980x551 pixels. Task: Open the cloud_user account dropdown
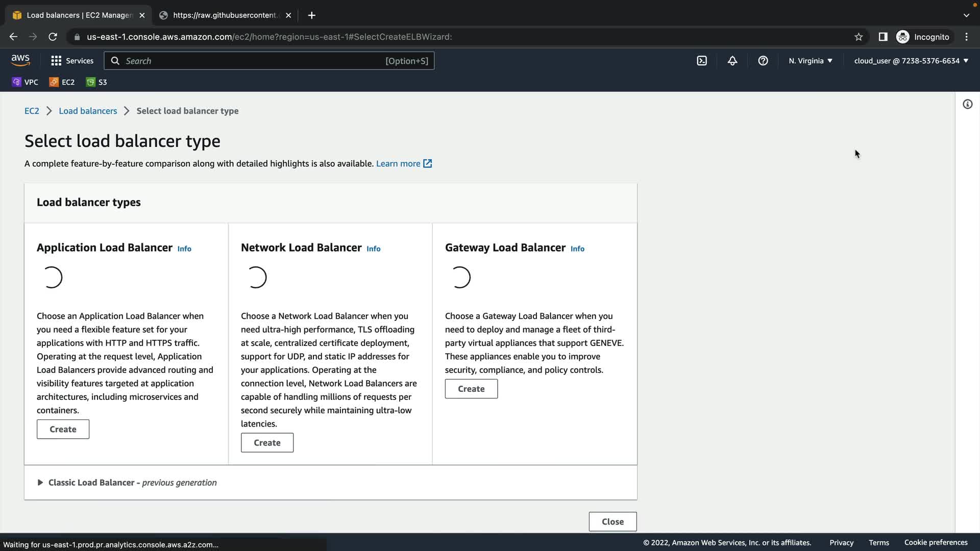[x=911, y=61]
